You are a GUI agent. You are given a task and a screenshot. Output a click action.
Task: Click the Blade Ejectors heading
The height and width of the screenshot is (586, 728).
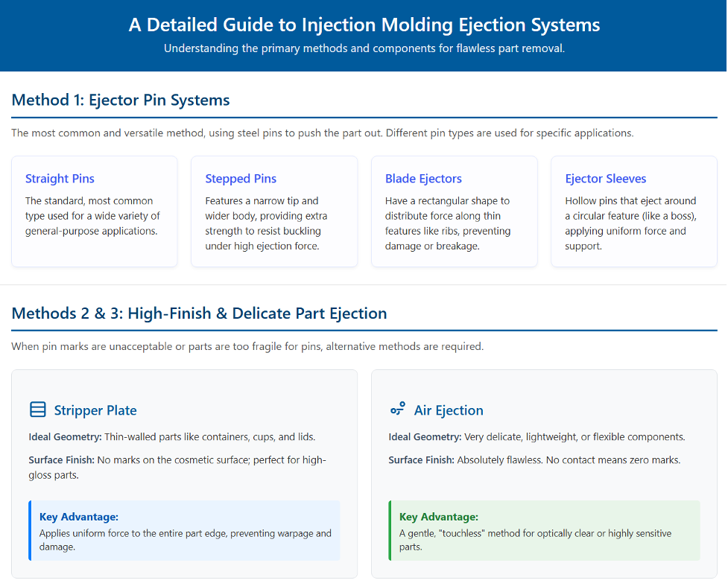pos(423,179)
